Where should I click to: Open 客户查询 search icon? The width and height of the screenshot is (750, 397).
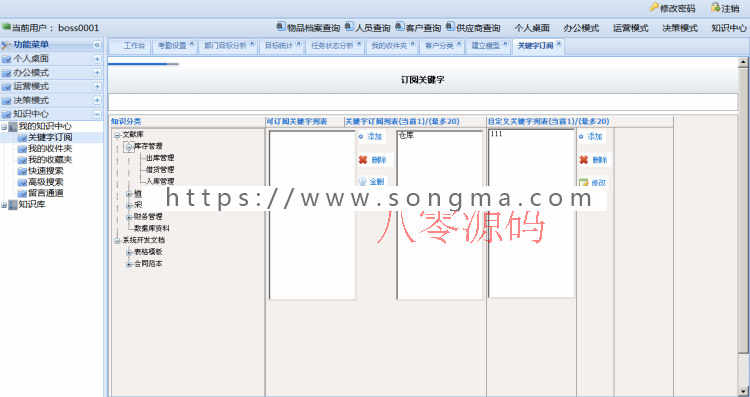point(400,26)
